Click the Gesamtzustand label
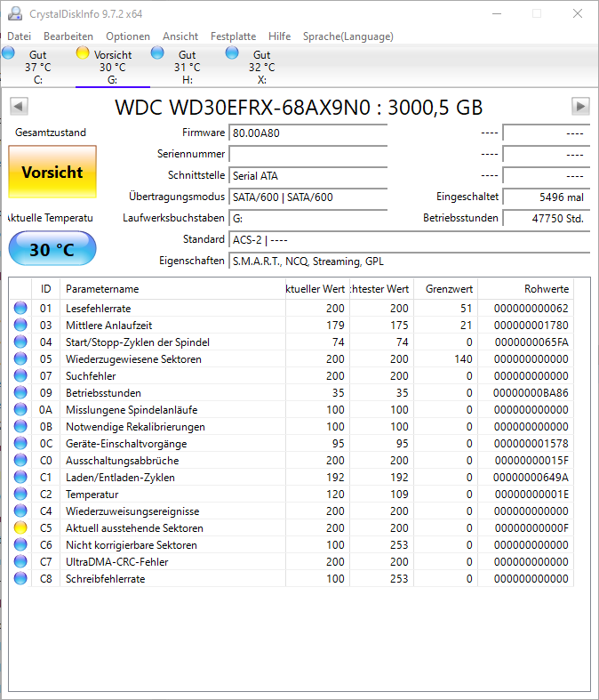The image size is (599, 700). coord(51,133)
